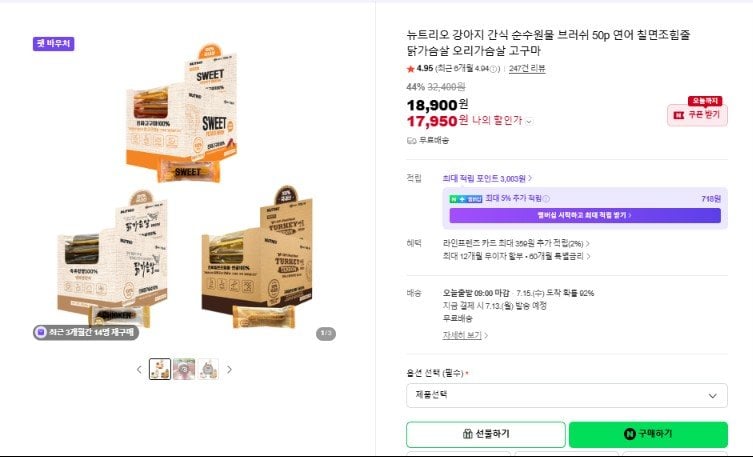Show previous product thumbnails with left arrow

[x=139, y=370]
